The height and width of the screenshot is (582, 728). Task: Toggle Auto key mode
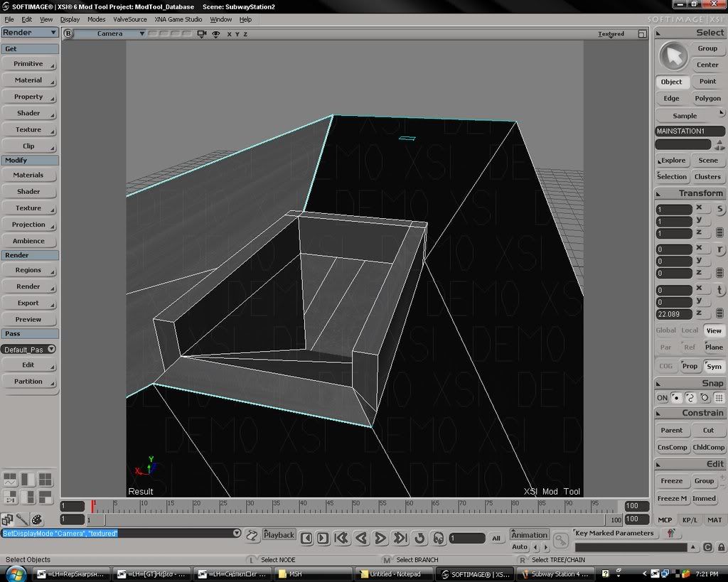pyautogui.click(x=520, y=546)
